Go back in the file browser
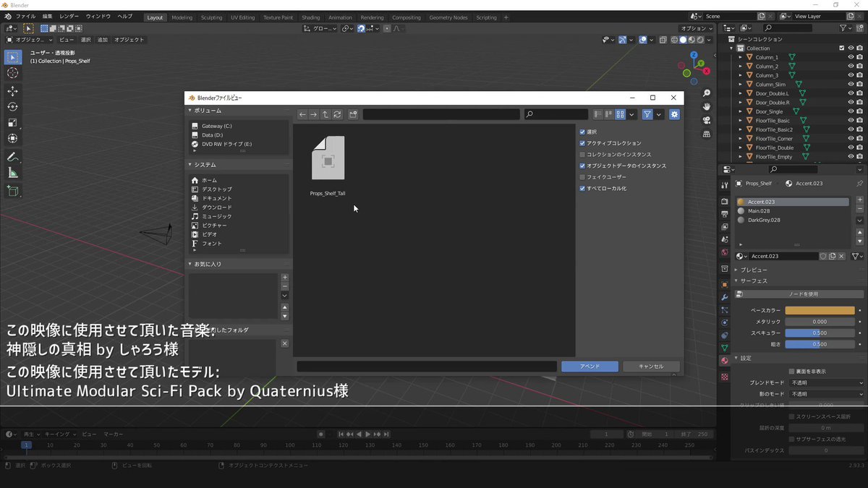The image size is (868, 488). pyautogui.click(x=302, y=114)
